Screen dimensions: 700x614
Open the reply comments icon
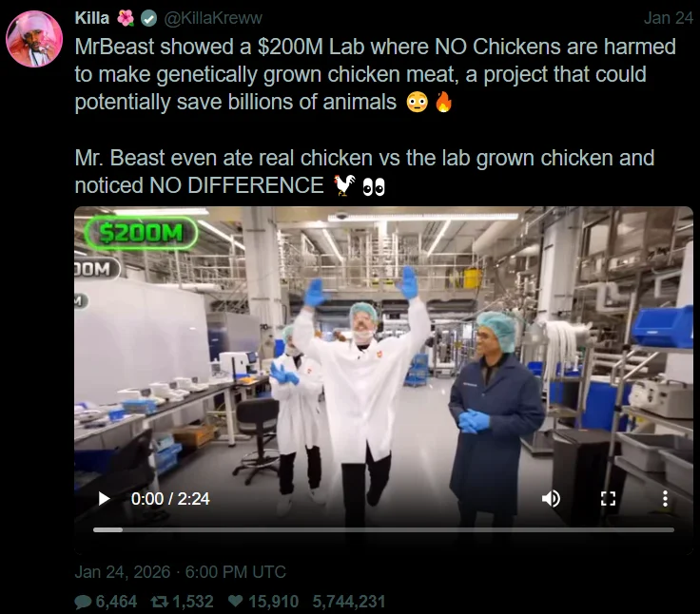(x=83, y=602)
